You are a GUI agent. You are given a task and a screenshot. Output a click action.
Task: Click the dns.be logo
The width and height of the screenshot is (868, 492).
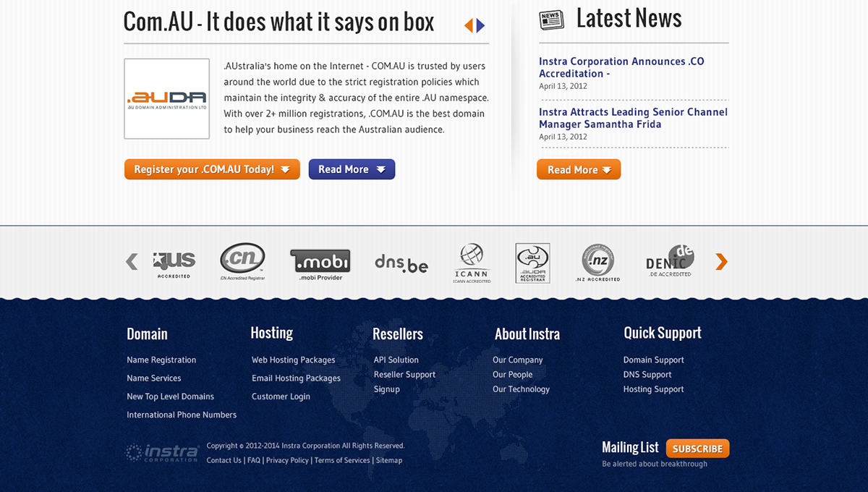(x=401, y=263)
